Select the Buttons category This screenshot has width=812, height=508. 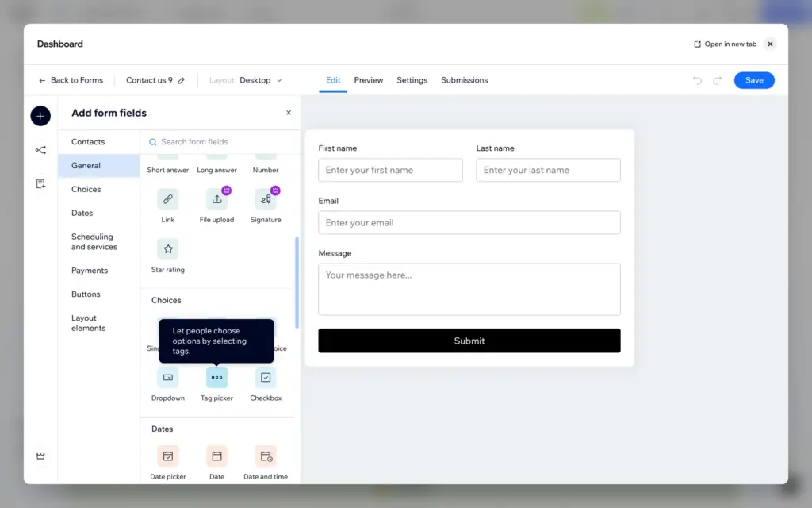[99, 294]
